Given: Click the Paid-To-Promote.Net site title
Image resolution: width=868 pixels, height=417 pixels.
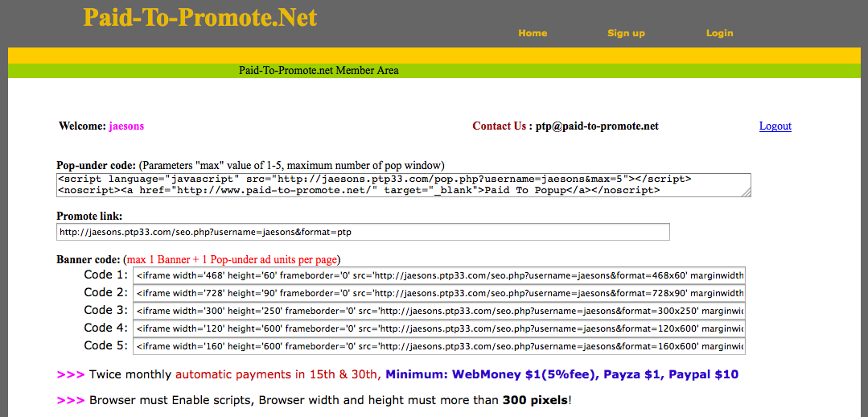Looking at the screenshot, I should [200, 18].
